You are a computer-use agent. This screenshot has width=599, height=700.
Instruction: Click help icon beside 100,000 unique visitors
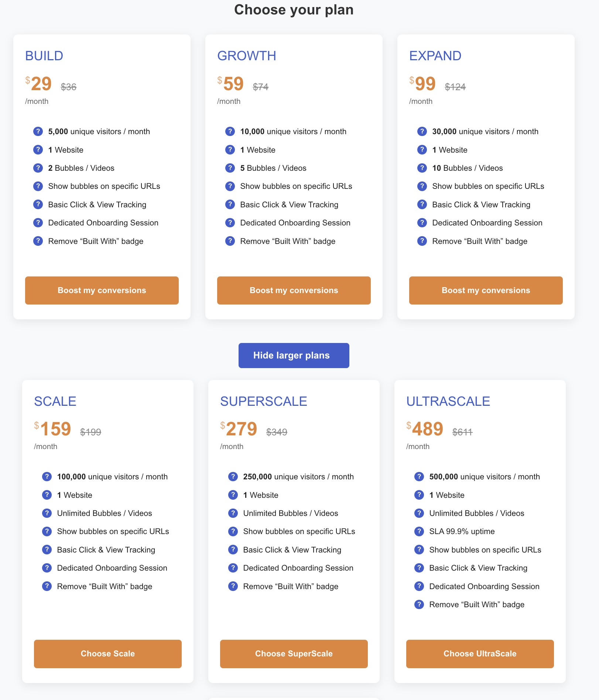[x=47, y=476]
